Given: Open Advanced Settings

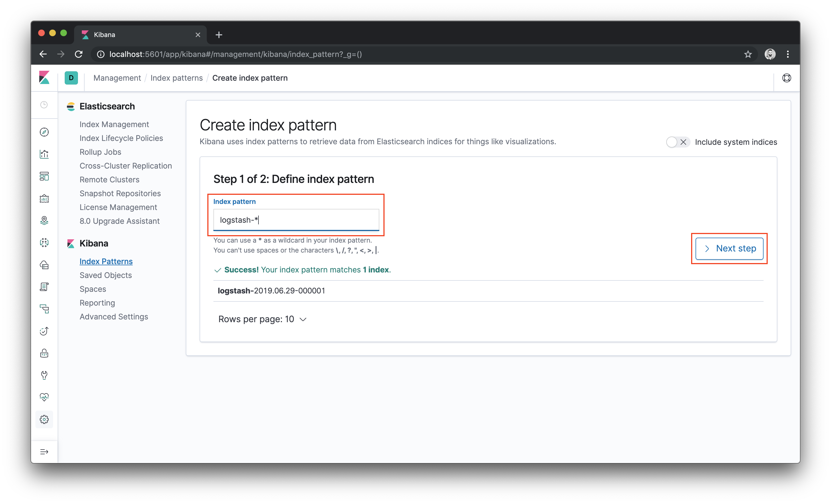Looking at the screenshot, I should pyautogui.click(x=114, y=317).
